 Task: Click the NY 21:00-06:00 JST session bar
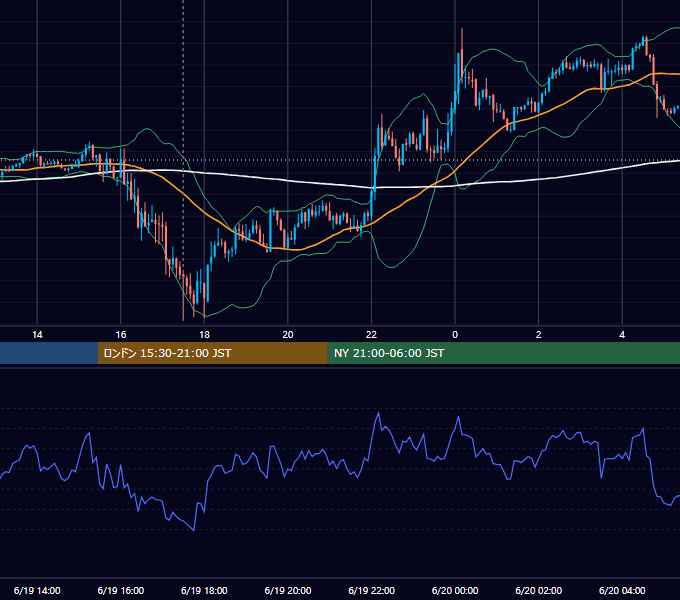click(503, 353)
